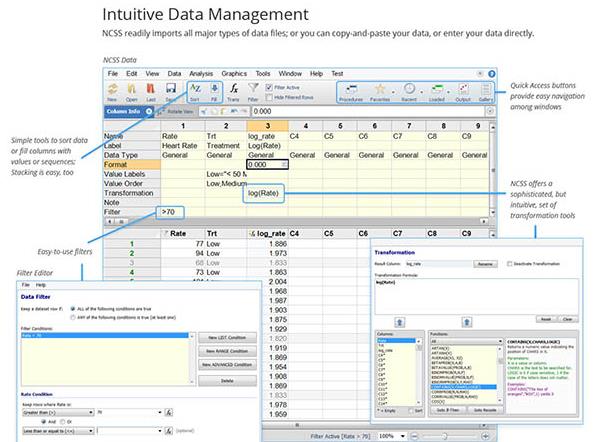
Task: Open the Trans fx transformation icon
Action: [233, 89]
